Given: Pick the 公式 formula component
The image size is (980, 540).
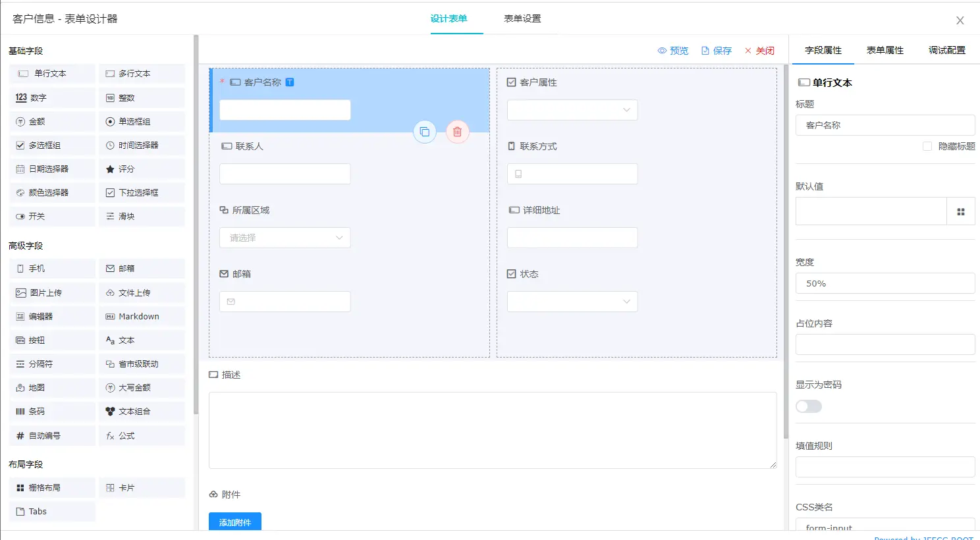Looking at the screenshot, I should click(x=142, y=435).
